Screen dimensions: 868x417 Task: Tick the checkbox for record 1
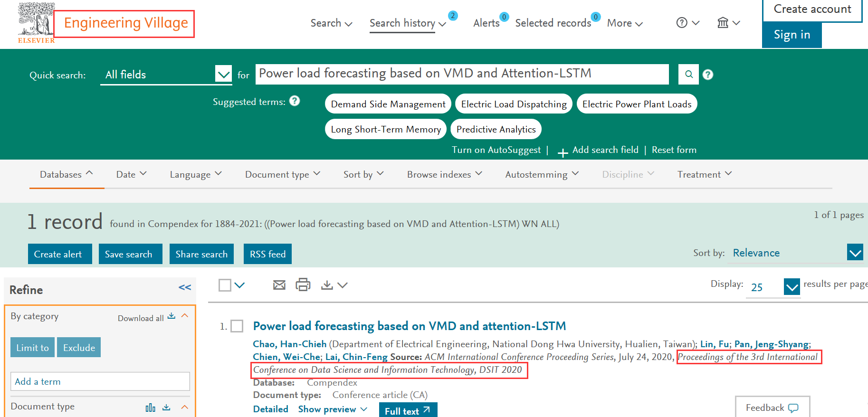(237, 326)
